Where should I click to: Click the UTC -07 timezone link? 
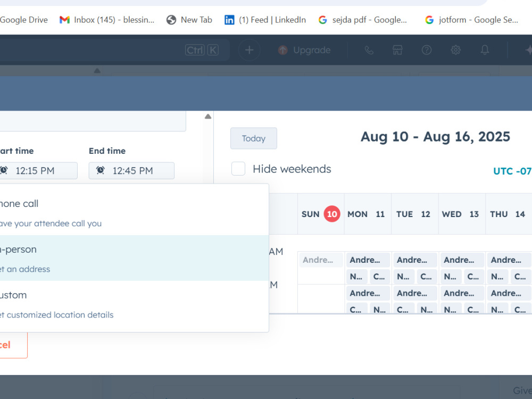512,171
